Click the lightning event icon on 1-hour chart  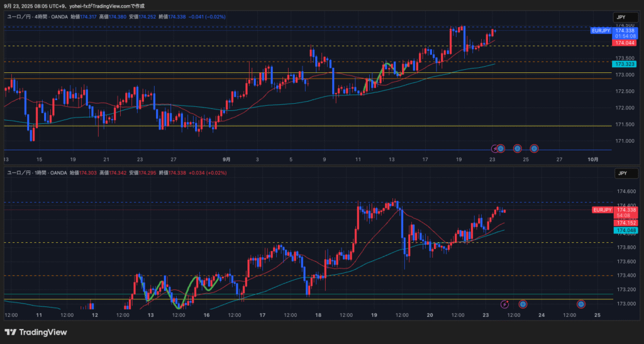(x=504, y=304)
